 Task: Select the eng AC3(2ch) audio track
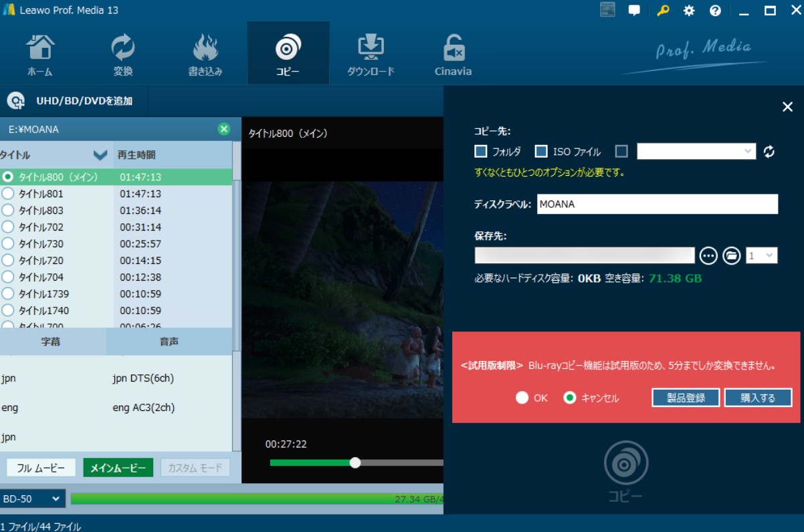143,408
